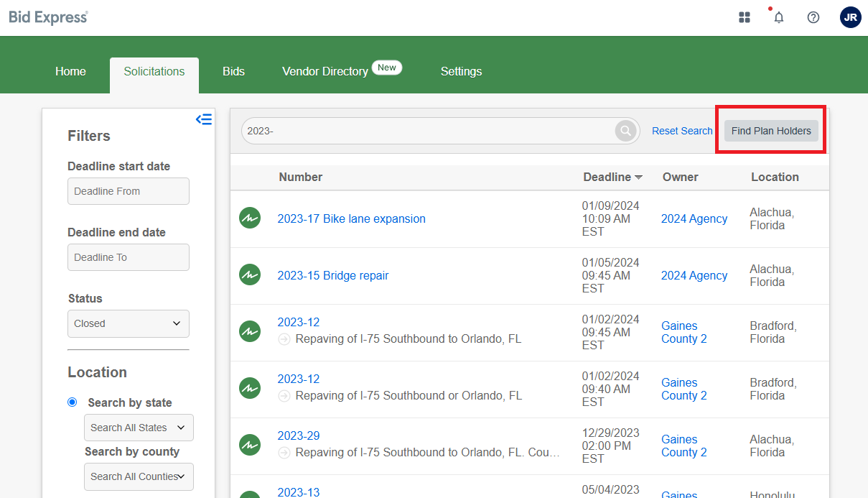This screenshot has width=868, height=498.
Task: Click the Find Plan Holders button
Action: tap(771, 131)
